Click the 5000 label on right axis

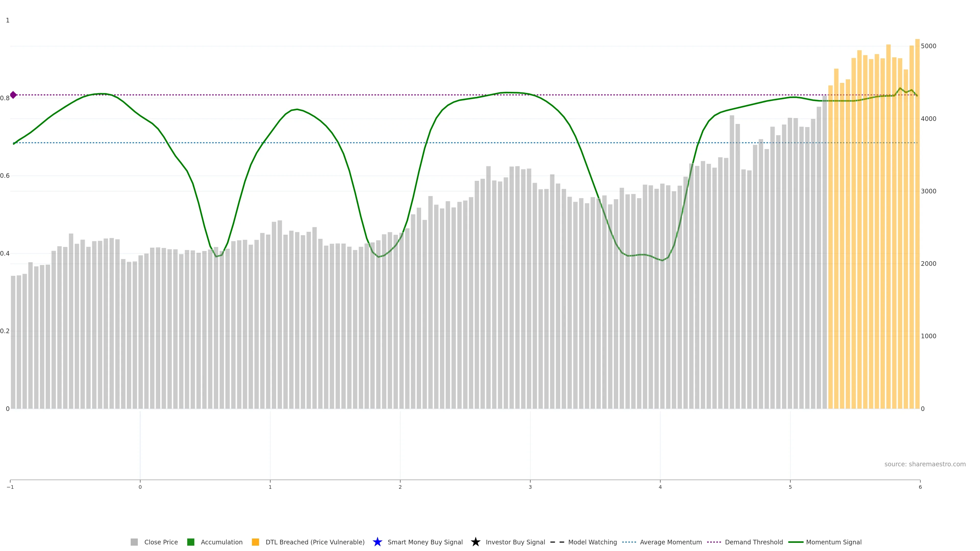[928, 46]
